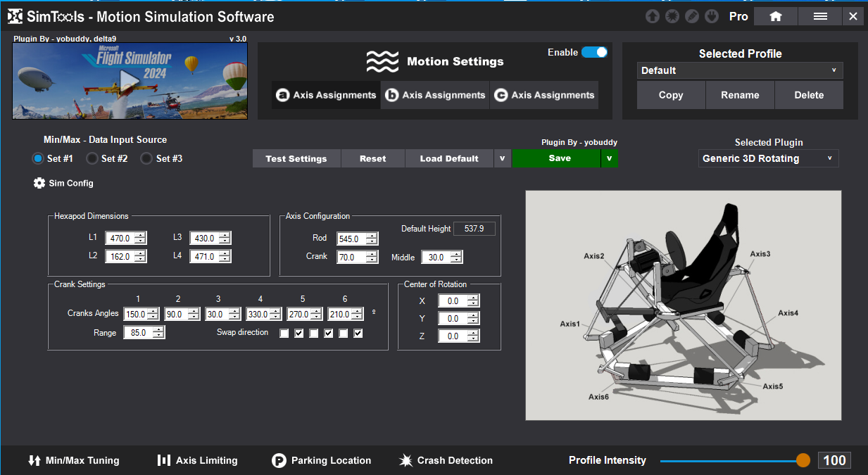This screenshot has height=475, width=868.
Task: Click the power plug status icon
Action: (712, 16)
